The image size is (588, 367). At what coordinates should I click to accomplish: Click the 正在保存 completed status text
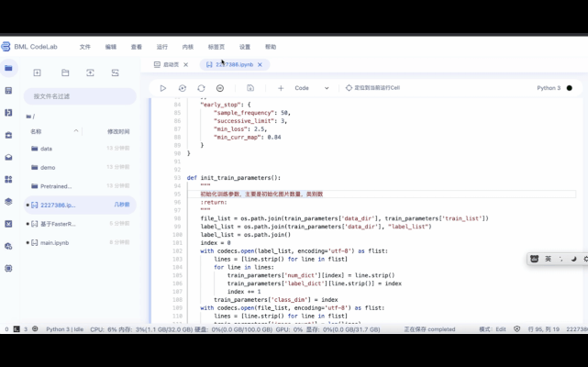[x=429, y=329]
